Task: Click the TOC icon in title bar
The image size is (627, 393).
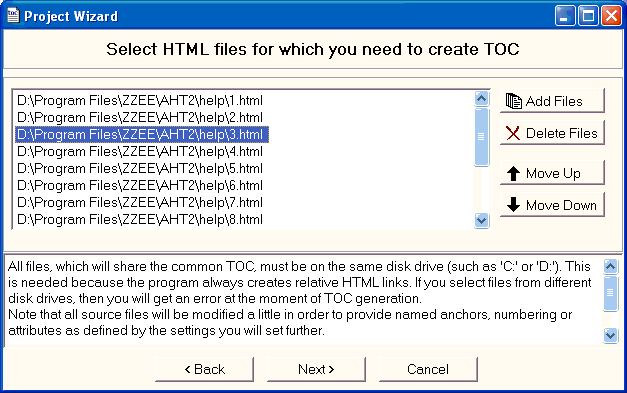Action: [x=13, y=16]
